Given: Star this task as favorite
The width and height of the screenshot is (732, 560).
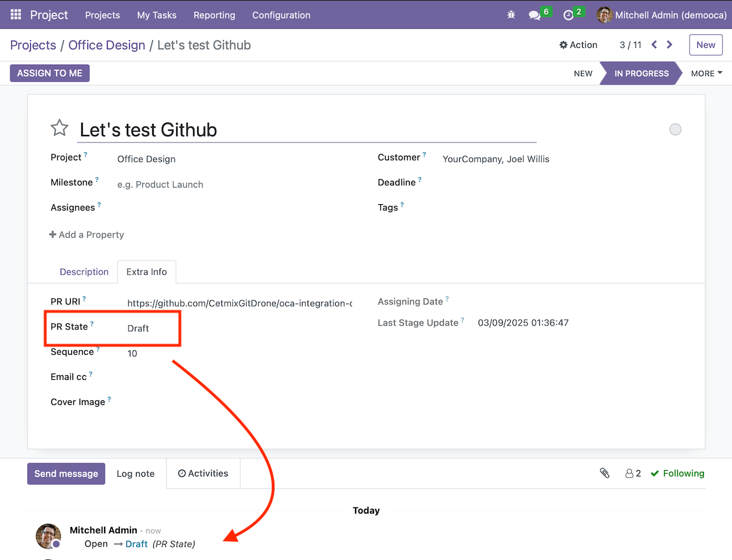Looking at the screenshot, I should 59,128.
